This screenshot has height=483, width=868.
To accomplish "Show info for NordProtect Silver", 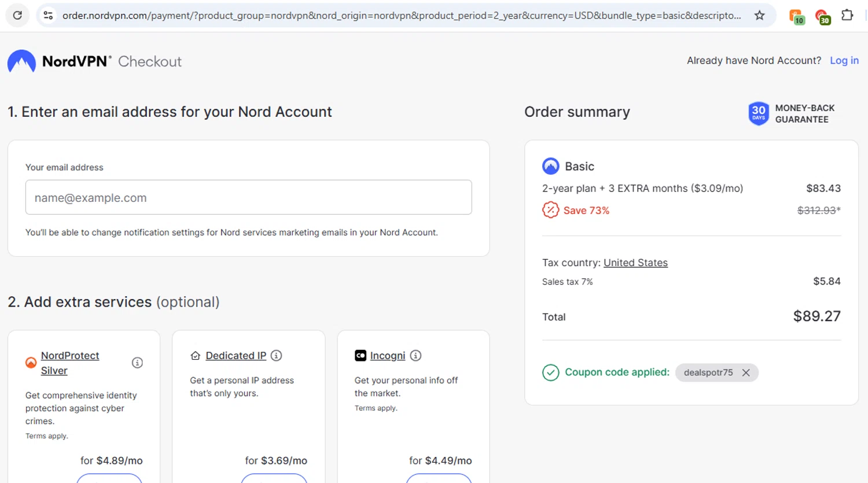I will (x=137, y=363).
